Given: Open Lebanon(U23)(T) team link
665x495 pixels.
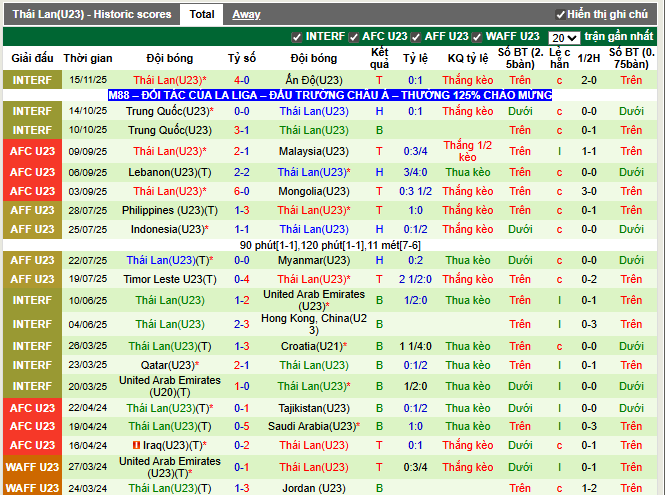Looking at the screenshot, I should (170, 172).
